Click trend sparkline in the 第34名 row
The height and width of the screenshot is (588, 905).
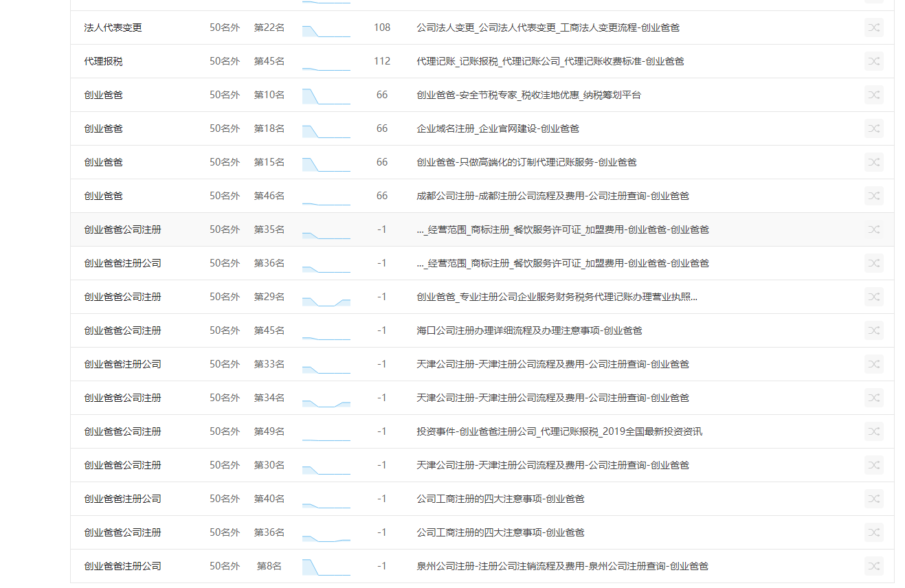click(x=326, y=403)
